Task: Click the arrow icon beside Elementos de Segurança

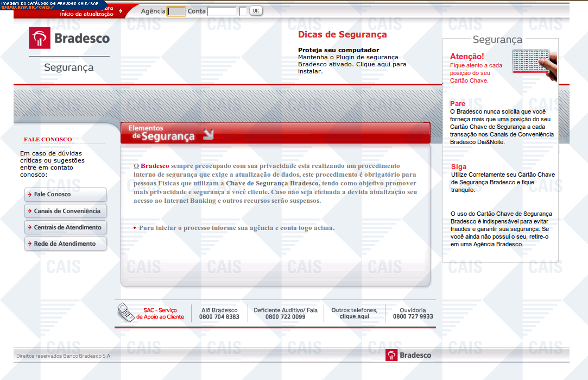Action: tap(208, 134)
